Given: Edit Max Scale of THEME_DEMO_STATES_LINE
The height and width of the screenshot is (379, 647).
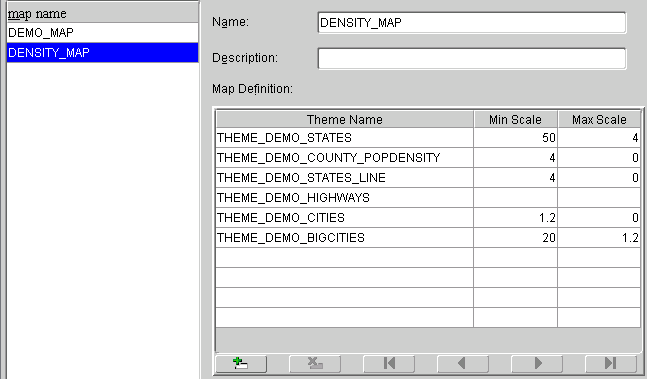Looking at the screenshot, I should coord(599,178).
